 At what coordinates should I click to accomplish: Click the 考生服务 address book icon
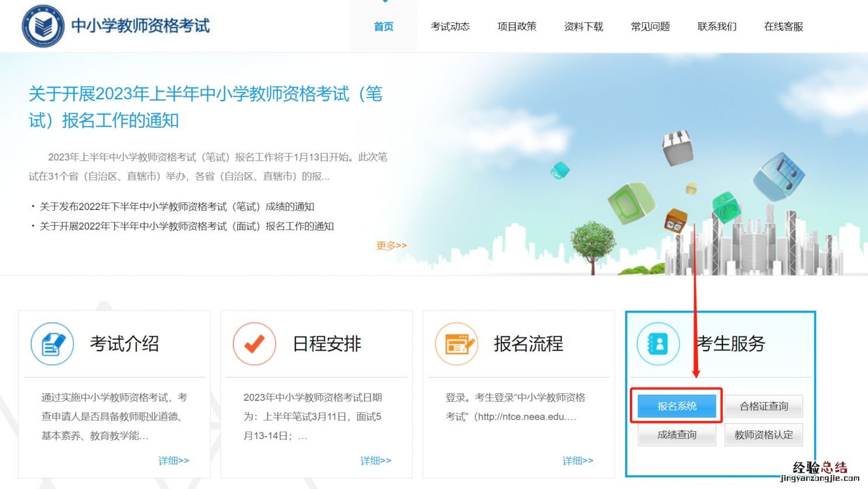(658, 344)
